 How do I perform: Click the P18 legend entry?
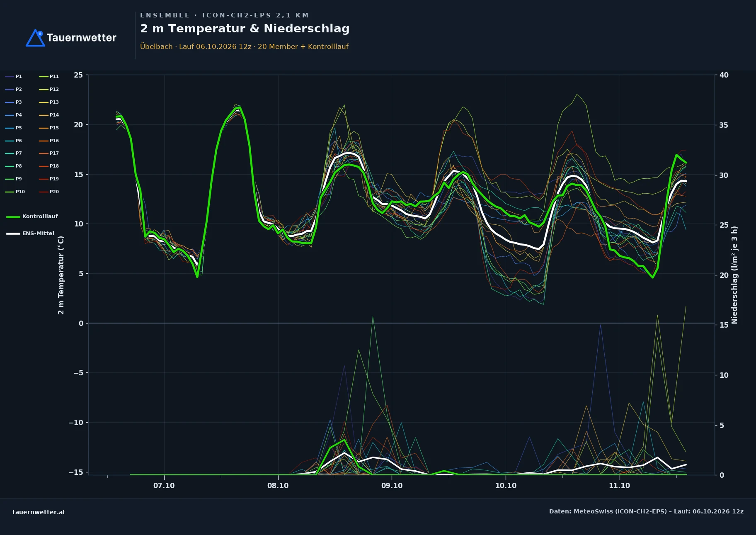[x=49, y=166]
